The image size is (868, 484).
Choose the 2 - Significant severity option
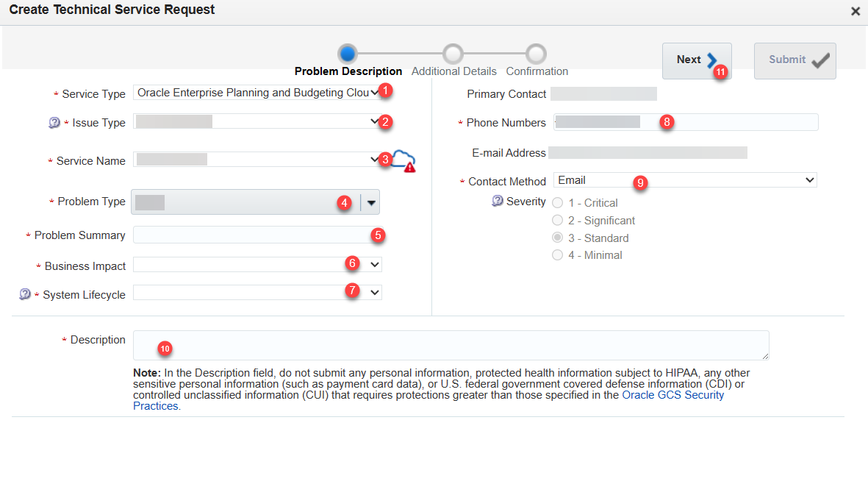tap(557, 220)
